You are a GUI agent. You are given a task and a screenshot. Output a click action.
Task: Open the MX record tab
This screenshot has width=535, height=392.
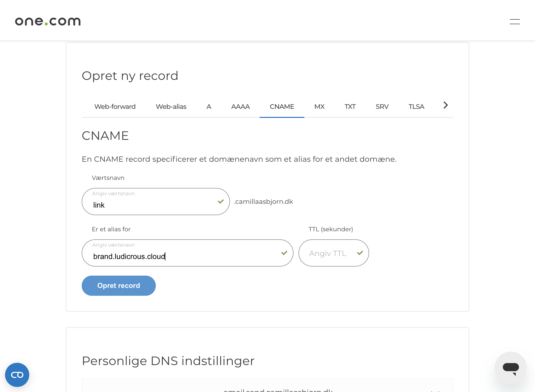pyautogui.click(x=319, y=107)
